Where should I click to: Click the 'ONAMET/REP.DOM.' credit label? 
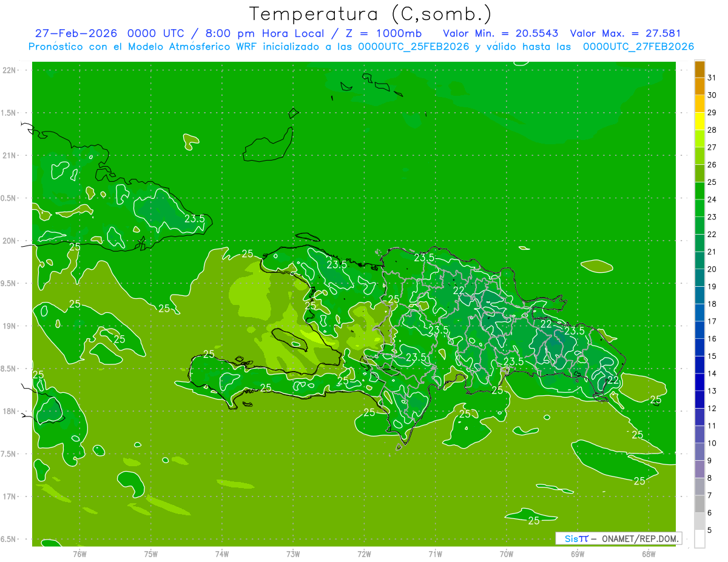click(x=641, y=538)
